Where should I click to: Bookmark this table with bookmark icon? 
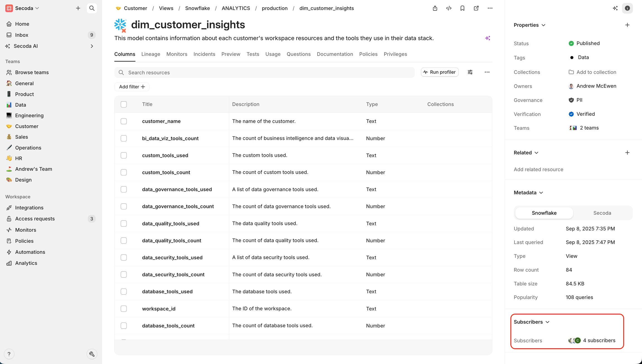pyautogui.click(x=462, y=8)
